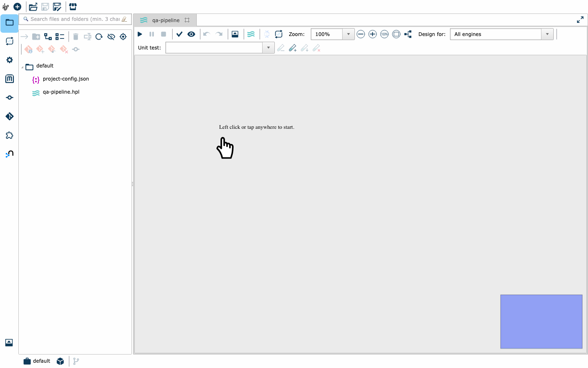
Task: Click the search files and folders field
Action: (75, 19)
